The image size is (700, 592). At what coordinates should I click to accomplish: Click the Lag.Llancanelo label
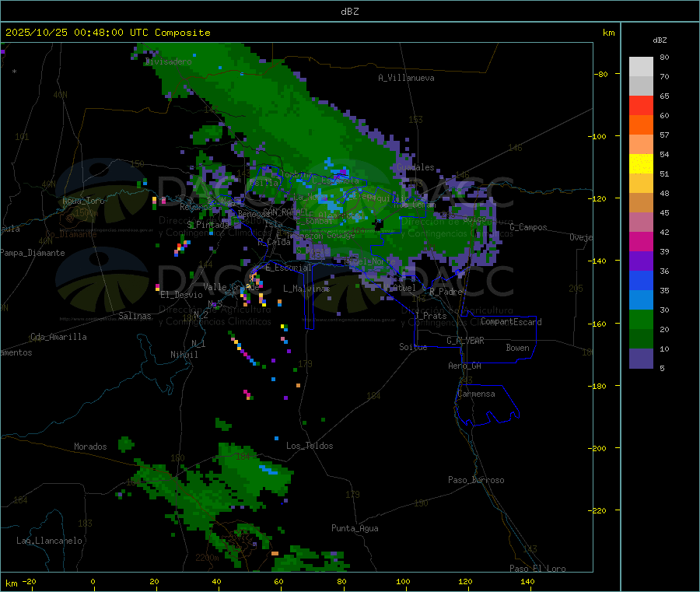click(50, 541)
